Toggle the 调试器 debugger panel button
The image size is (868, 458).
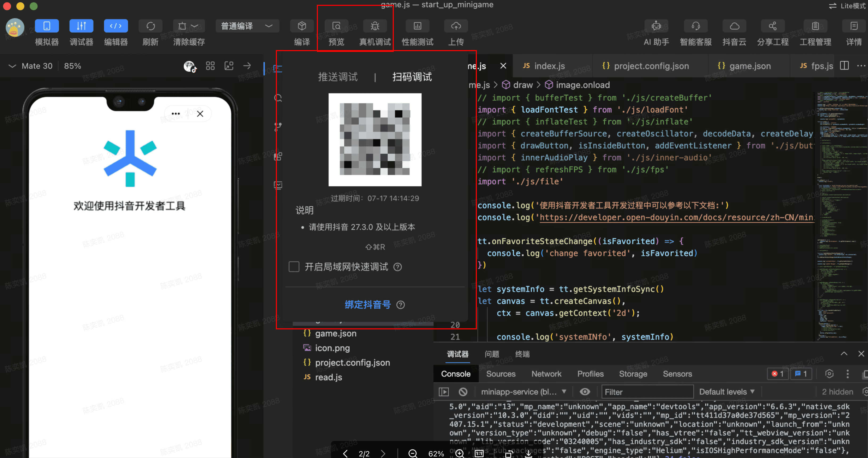(x=81, y=26)
